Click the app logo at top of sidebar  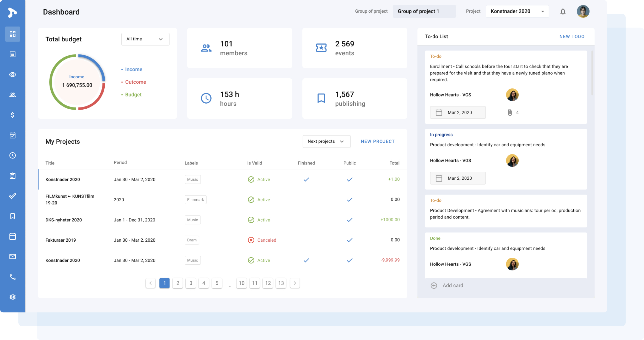coord(12,12)
